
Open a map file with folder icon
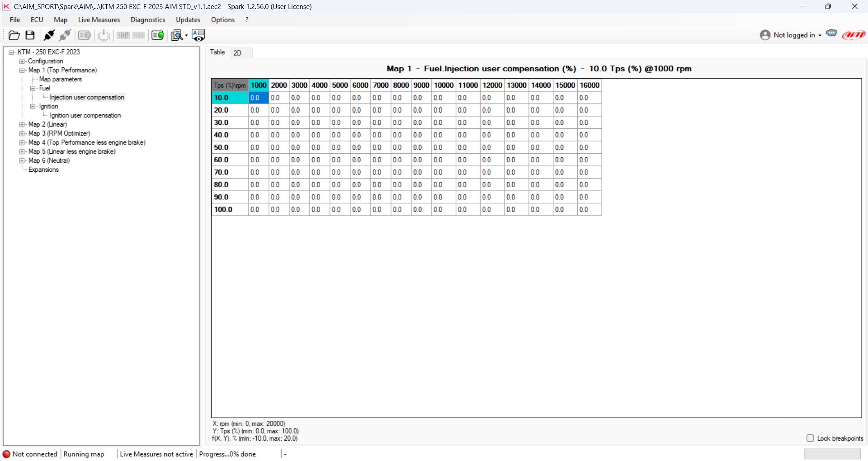(14, 35)
